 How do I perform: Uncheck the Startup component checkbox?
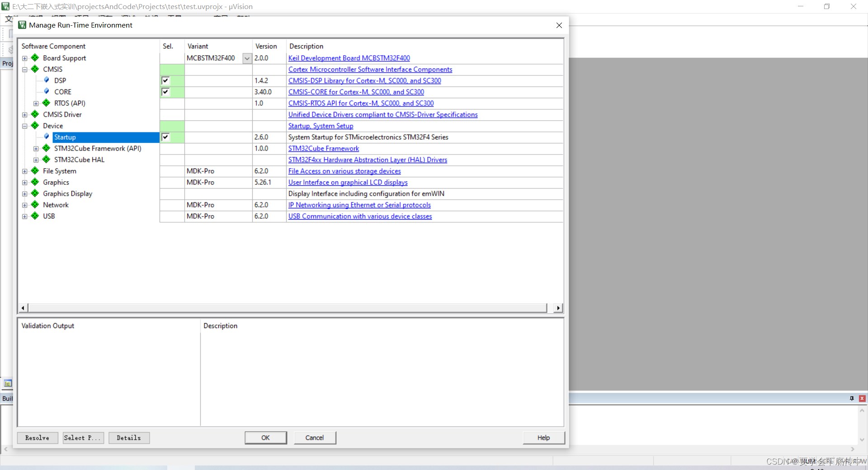165,137
